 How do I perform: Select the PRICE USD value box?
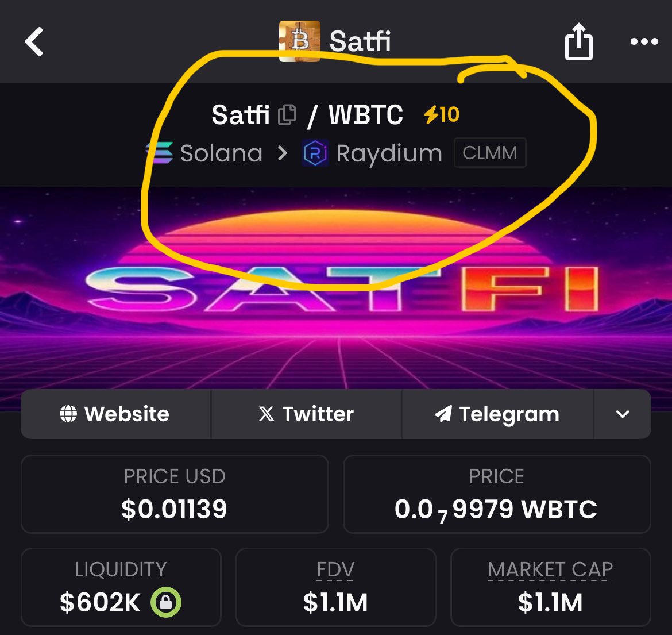175,494
